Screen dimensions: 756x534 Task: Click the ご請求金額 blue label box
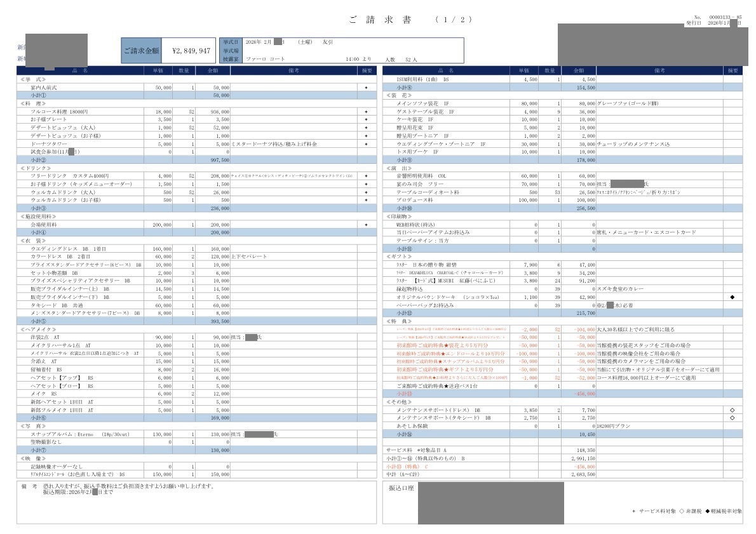pyautogui.click(x=142, y=50)
